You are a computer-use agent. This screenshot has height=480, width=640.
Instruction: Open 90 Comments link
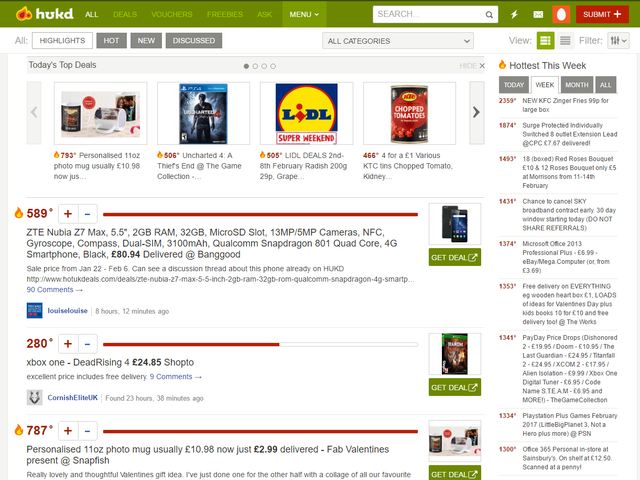click(x=55, y=290)
